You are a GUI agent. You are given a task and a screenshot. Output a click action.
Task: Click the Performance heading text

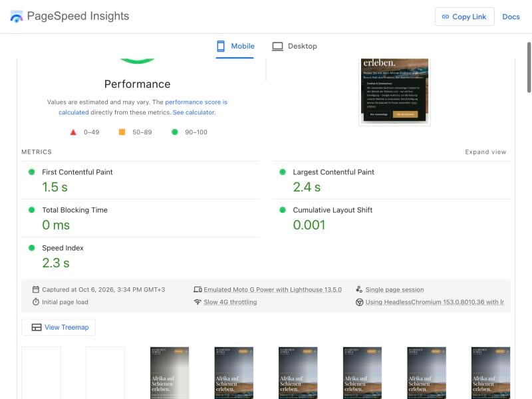138,84
